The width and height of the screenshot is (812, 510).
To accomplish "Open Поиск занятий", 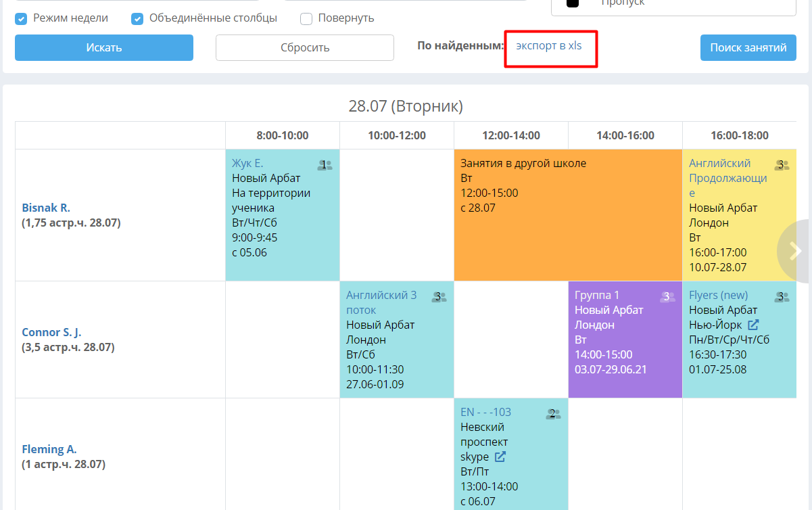I will [x=748, y=47].
